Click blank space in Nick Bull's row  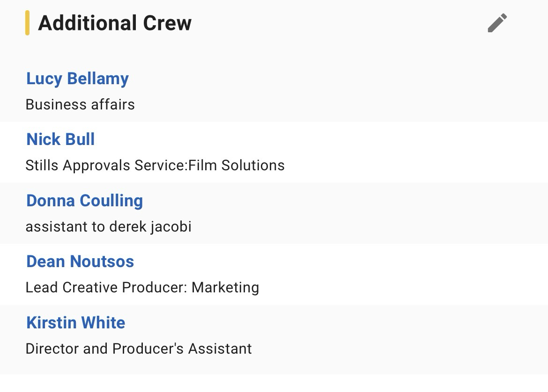[398, 152]
